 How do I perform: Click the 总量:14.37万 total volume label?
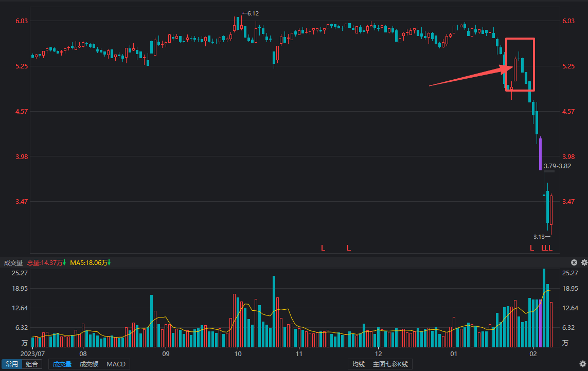click(x=45, y=263)
